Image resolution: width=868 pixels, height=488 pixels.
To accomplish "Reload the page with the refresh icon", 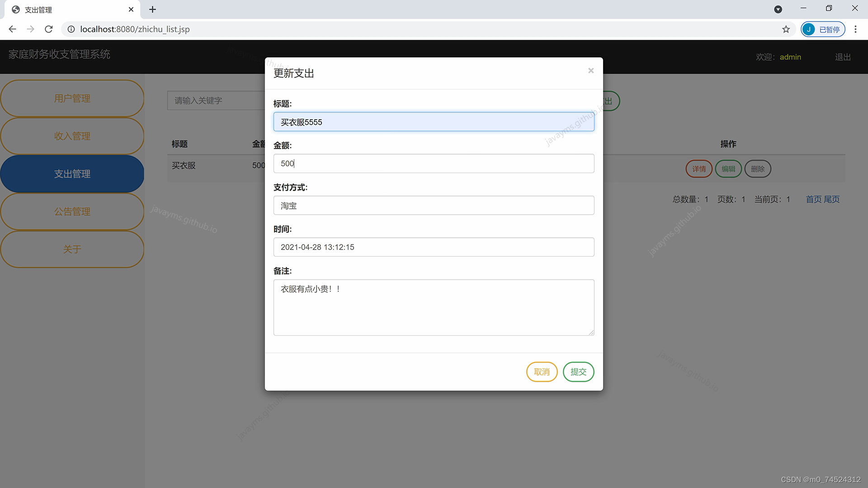I will pyautogui.click(x=49, y=29).
